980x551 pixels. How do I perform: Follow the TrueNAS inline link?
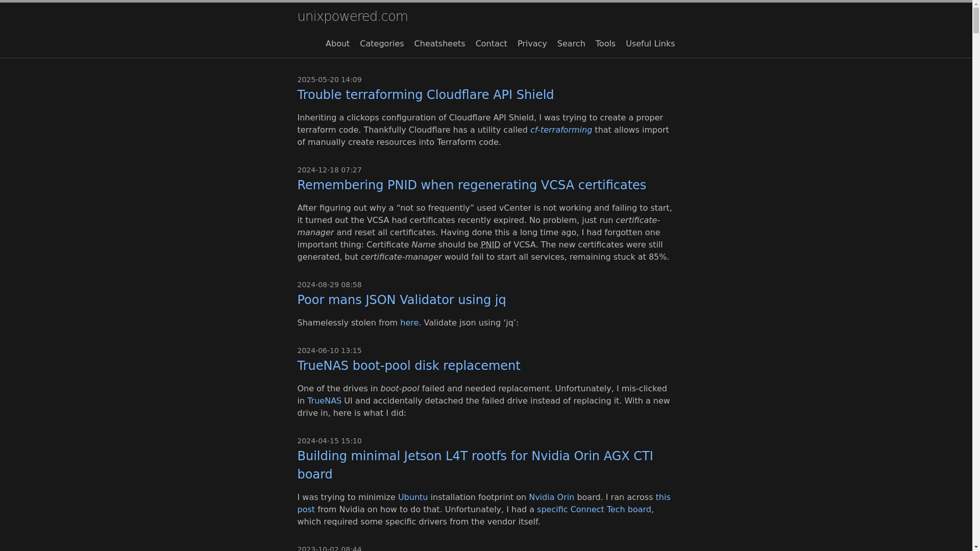pos(324,401)
